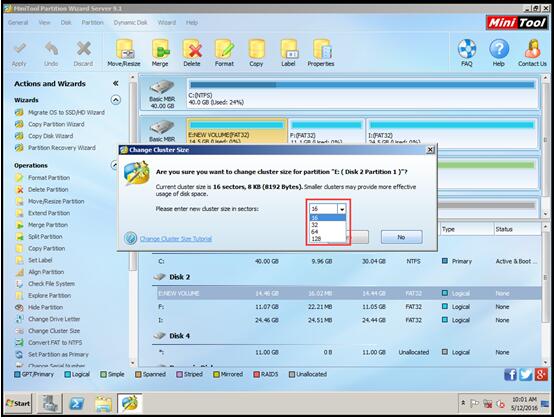Image resolution: width=554 pixels, height=419 pixels.
Task: Choose Delete Partition operation
Action: [48, 189]
